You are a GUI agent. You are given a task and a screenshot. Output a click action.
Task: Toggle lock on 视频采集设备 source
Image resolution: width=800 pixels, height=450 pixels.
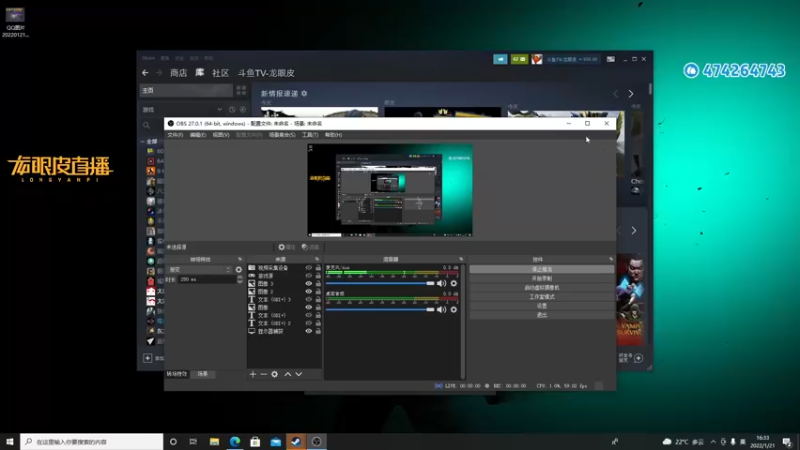point(318,267)
